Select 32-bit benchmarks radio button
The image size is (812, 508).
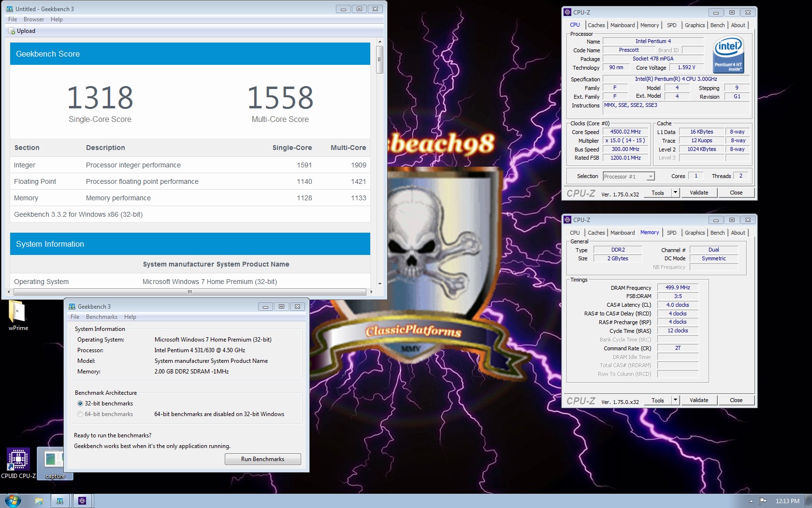pyautogui.click(x=80, y=403)
